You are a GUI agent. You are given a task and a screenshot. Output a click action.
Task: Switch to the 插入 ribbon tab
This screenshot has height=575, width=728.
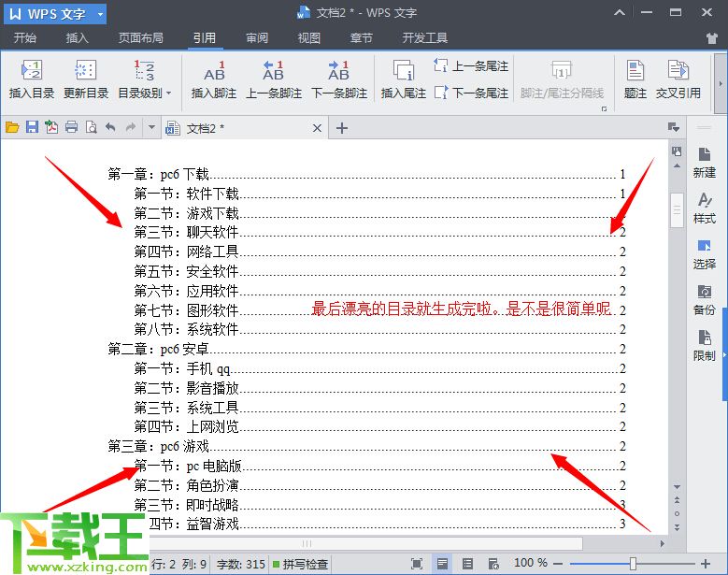pyautogui.click(x=77, y=38)
